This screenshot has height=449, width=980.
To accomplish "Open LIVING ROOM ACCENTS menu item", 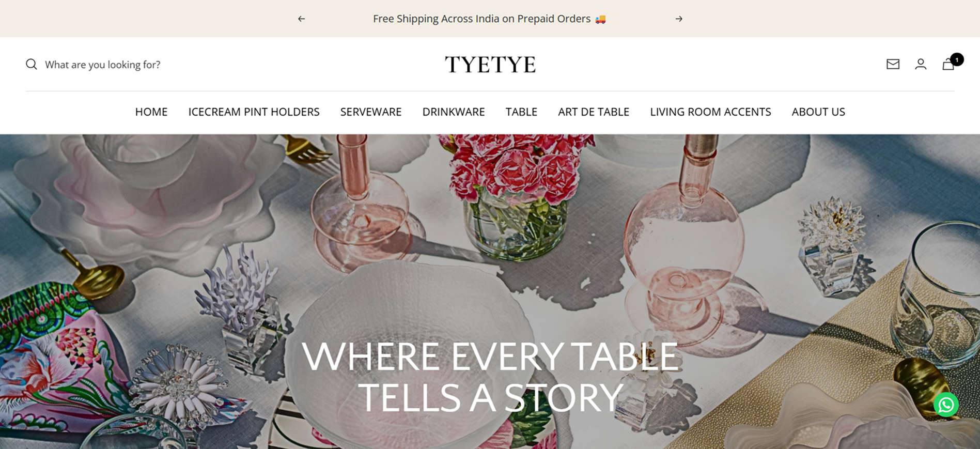I will [x=710, y=112].
